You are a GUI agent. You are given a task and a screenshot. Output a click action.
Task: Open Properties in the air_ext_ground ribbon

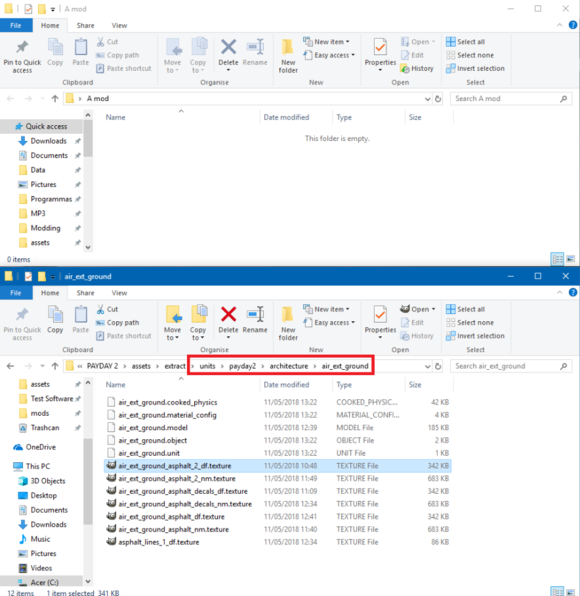coord(380,321)
